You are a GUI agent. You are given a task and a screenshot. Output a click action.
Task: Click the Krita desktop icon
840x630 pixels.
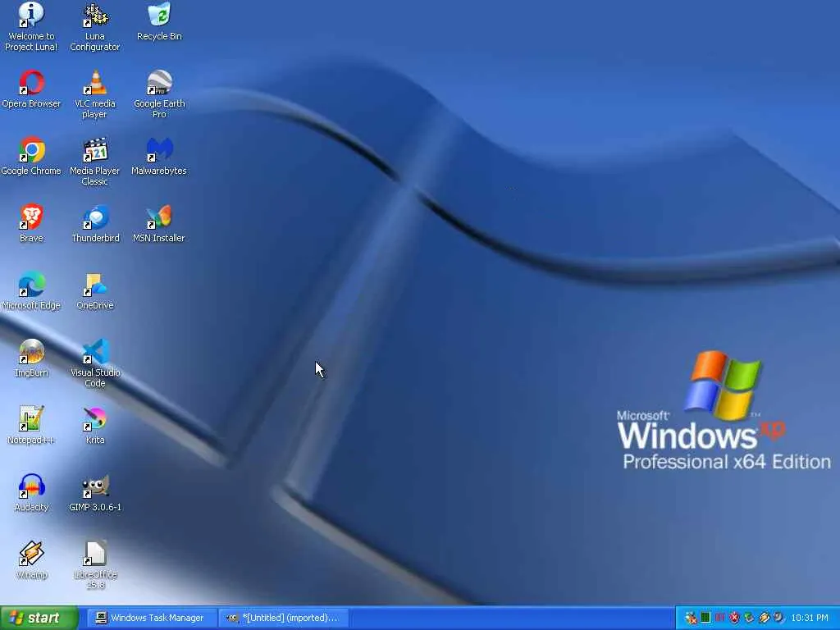click(x=95, y=426)
